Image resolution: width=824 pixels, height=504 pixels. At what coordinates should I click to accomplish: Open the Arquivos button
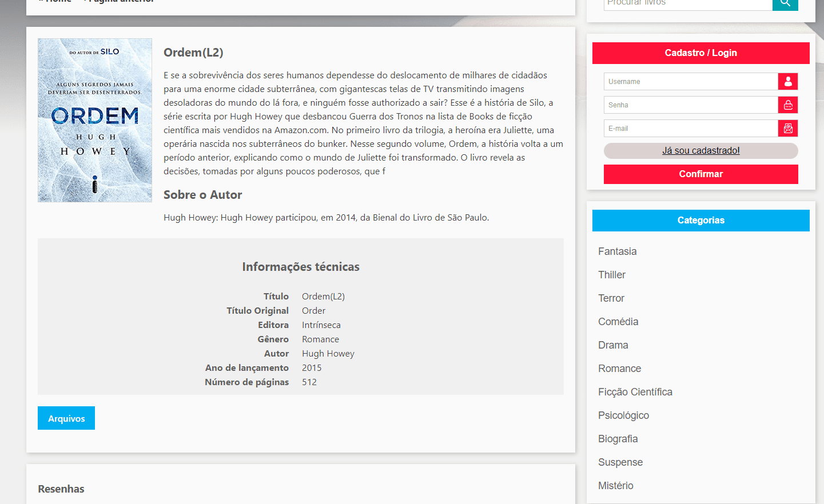(x=66, y=418)
